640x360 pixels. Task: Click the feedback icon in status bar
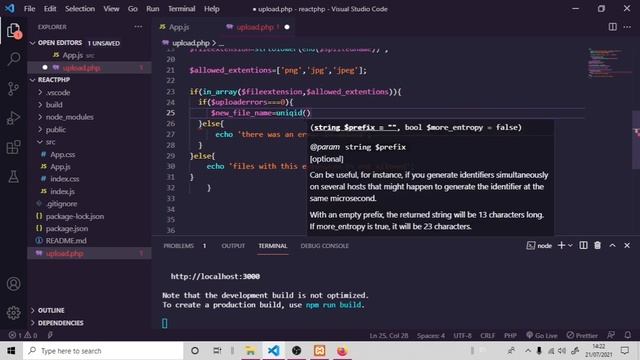coord(611,335)
